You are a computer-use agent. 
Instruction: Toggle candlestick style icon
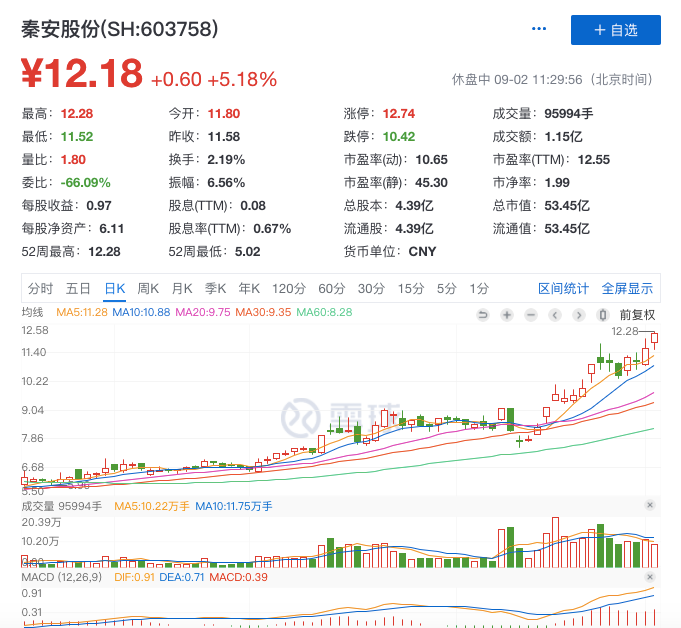coord(603,315)
